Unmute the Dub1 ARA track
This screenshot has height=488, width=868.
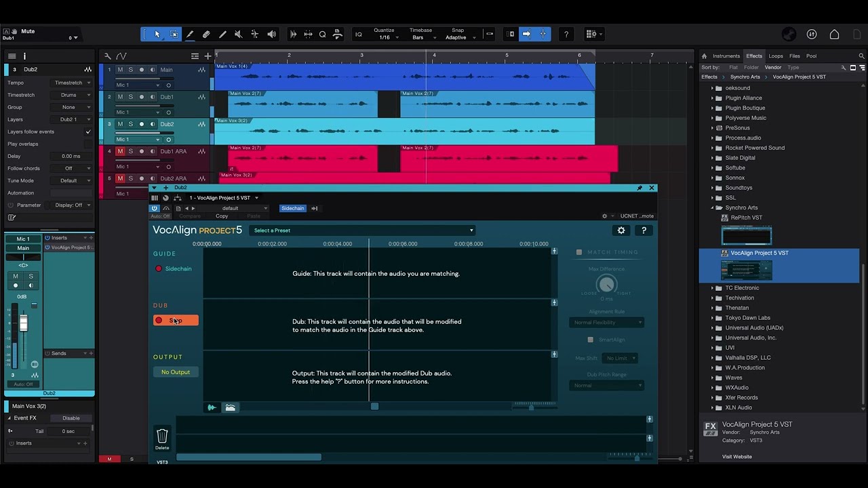pyautogui.click(x=120, y=151)
